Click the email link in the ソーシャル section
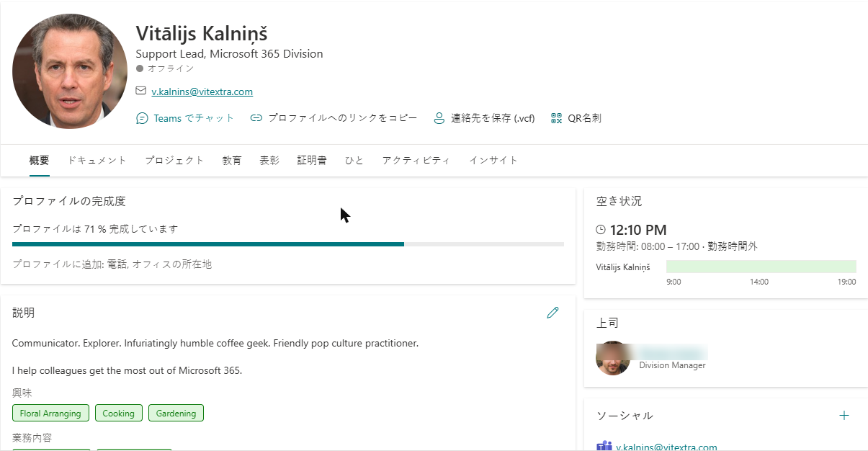Viewport: 868px width, 451px height. 666,447
